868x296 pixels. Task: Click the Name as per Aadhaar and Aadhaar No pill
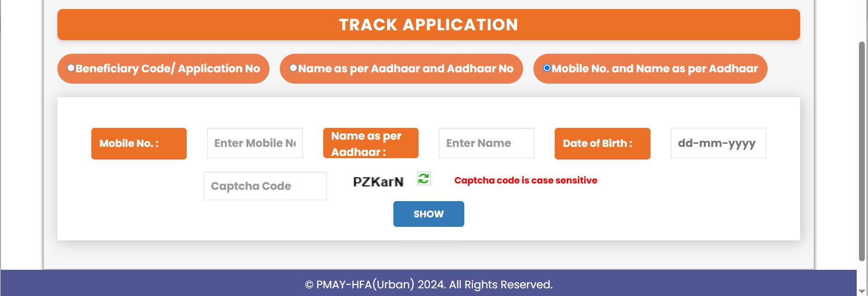[x=401, y=69]
